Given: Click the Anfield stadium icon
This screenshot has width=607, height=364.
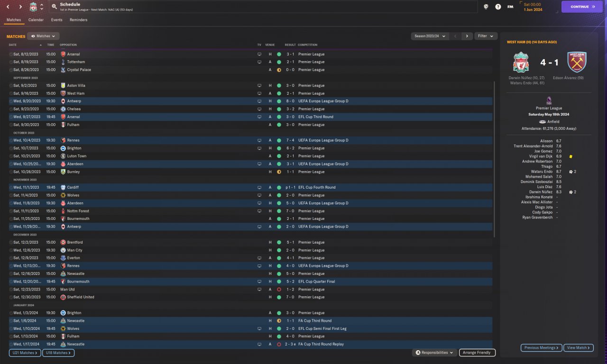Looking at the screenshot, I should tap(543, 122).
